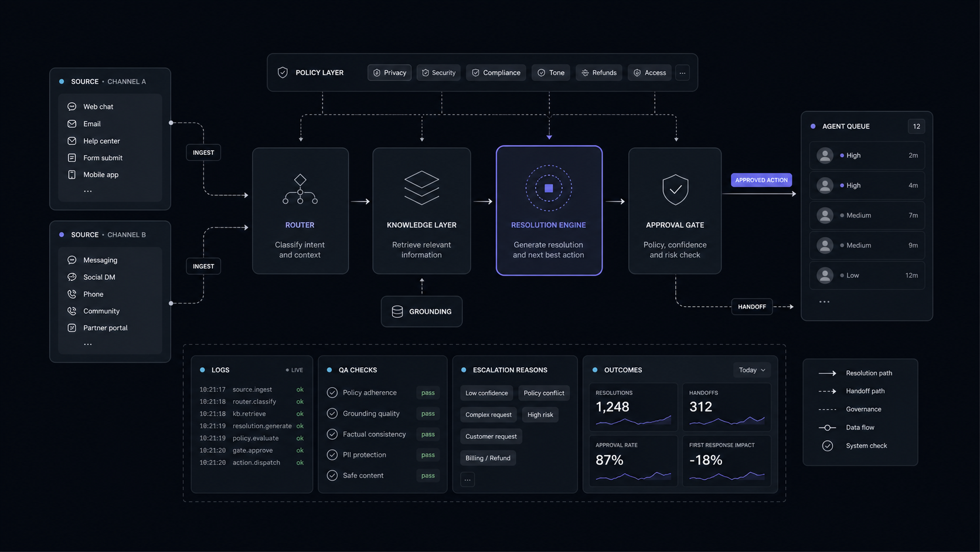Toggle the Grounding quality check circle

pos(332,414)
